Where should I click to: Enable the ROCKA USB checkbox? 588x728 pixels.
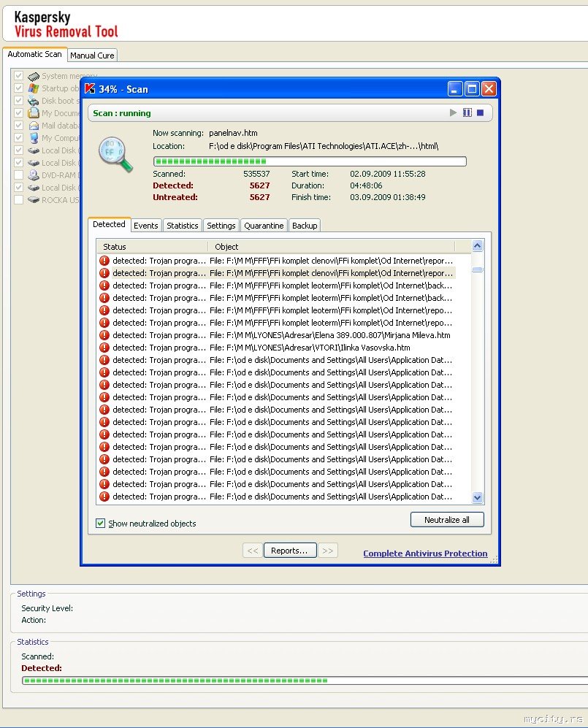click(x=18, y=200)
